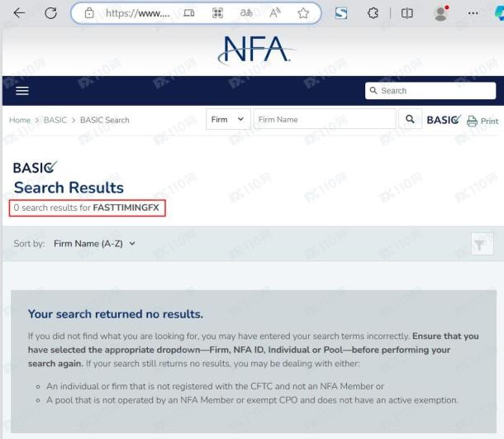The height and width of the screenshot is (439, 504).
Task: Open the Copilot sidebar icon
Action: [499, 13]
